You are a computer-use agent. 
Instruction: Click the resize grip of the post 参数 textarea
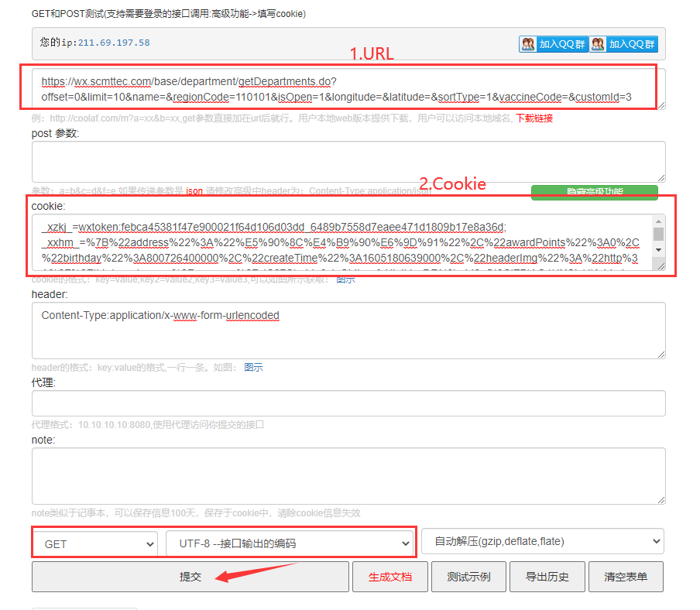(x=661, y=178)
